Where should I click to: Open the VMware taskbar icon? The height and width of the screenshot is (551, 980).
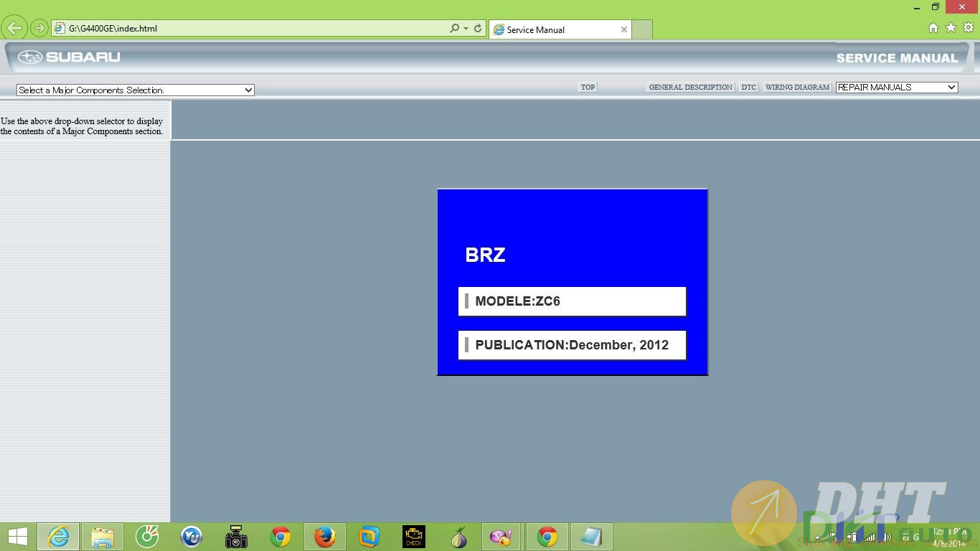[369, 537]
